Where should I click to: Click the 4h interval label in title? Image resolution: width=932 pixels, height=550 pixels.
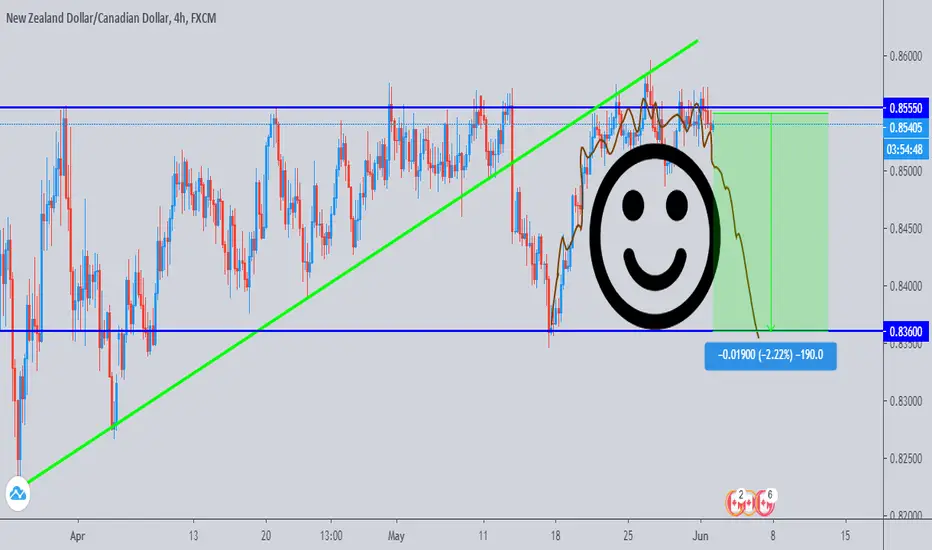tap(180, 18)
